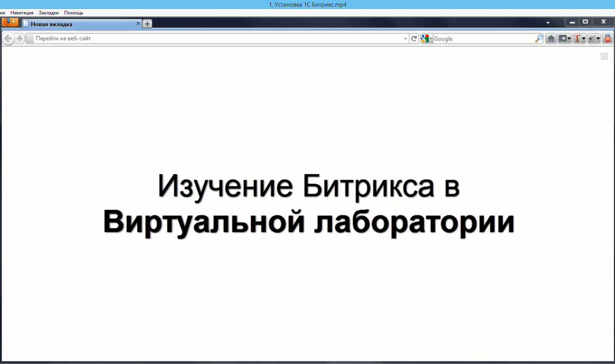
Task: Close the browser window
Action: (603, 22)
